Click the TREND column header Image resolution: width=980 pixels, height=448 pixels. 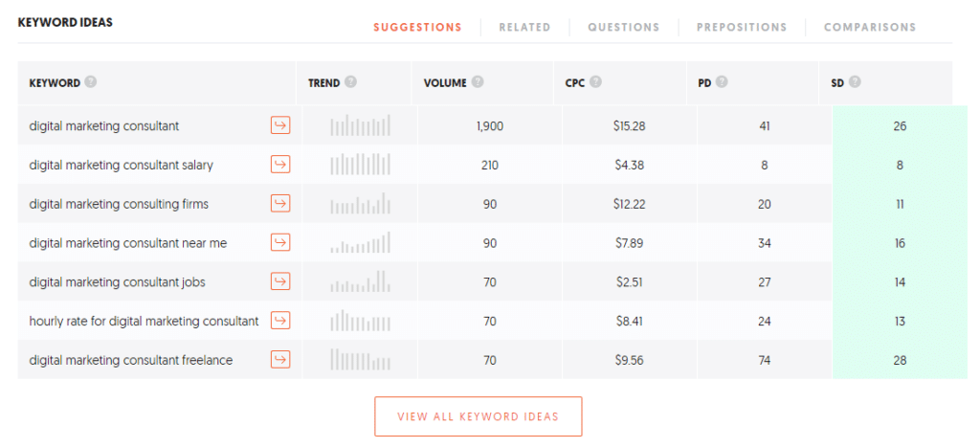click(323, 82)
